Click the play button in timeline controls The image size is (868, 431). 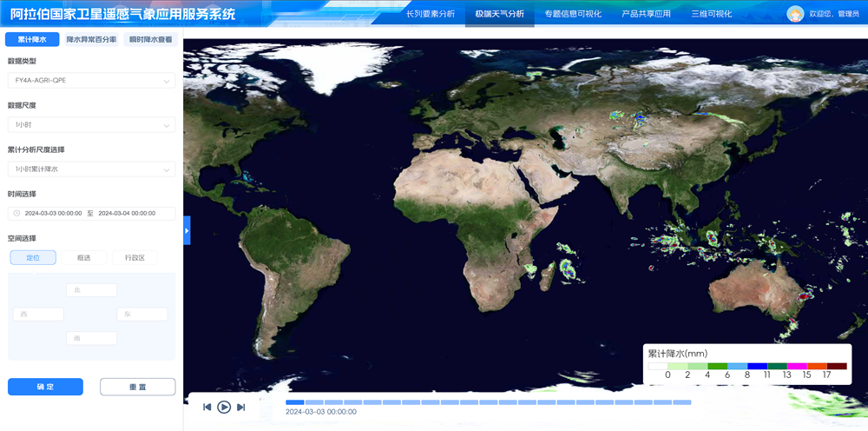(224, 407)
